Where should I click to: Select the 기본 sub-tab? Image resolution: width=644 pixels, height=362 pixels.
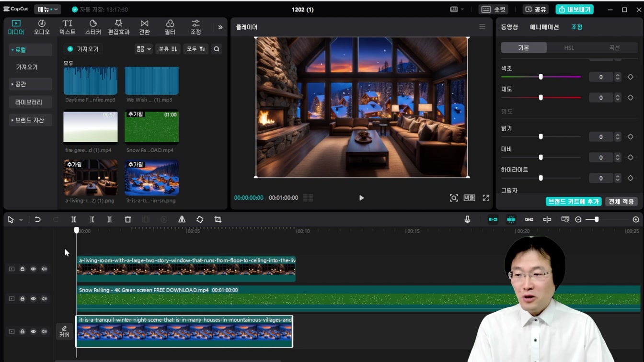click(524, 48)
